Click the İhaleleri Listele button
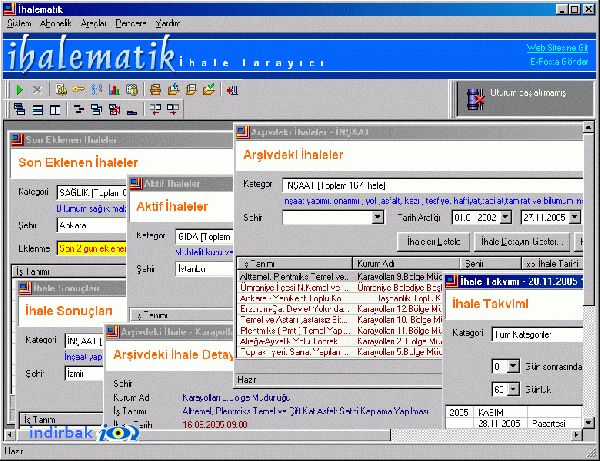 [433, 242]
